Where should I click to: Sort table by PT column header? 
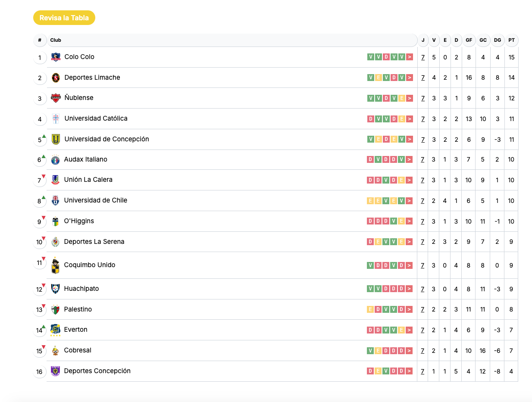tap(511, 40)
